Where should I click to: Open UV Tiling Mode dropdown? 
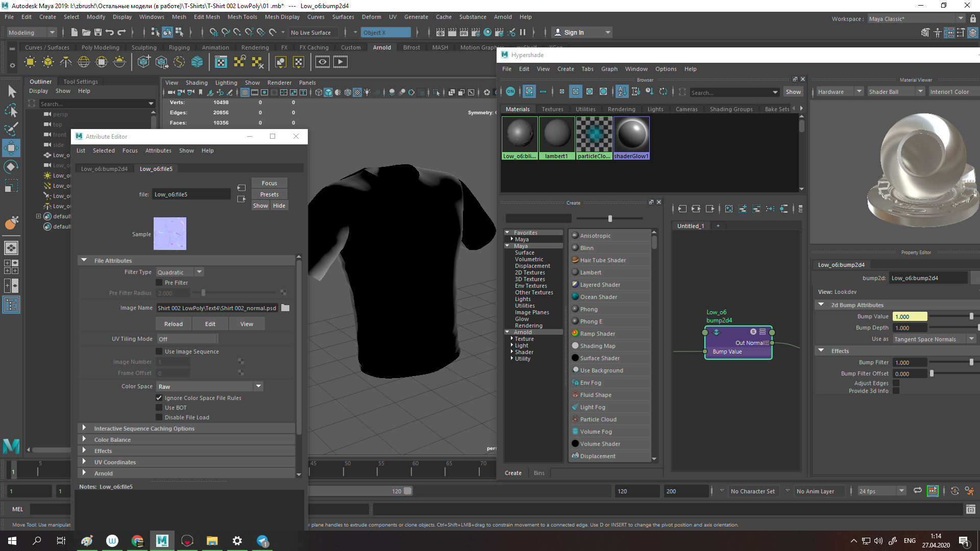[x=187, y=339]
